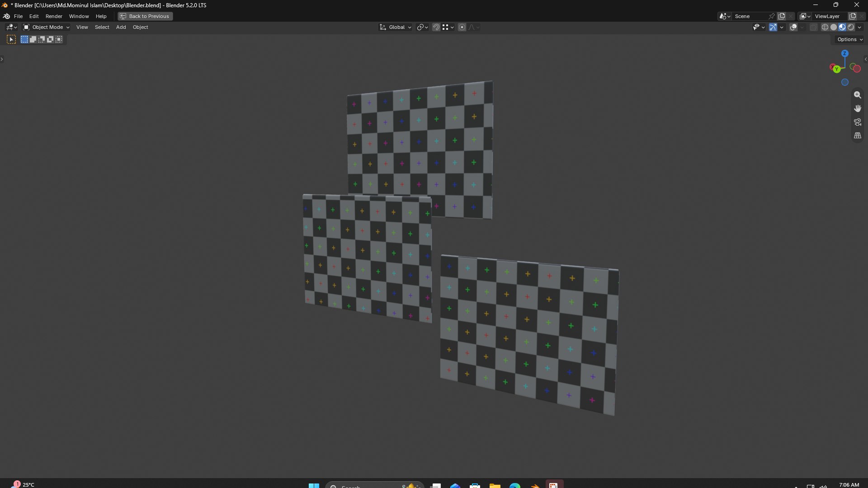Choose the Subtract selection mode icon
The image size is (868, 488).
click(42, 40)
